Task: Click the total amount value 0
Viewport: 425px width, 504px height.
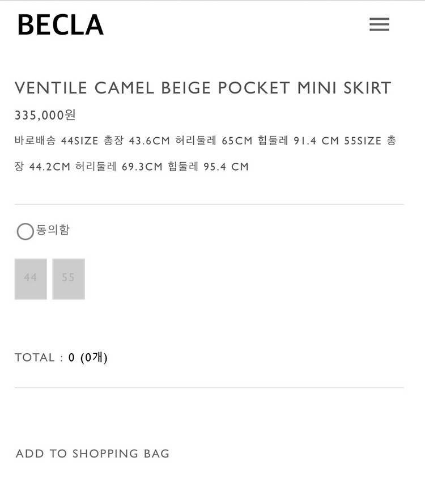Action: click(x=71, y=357)
